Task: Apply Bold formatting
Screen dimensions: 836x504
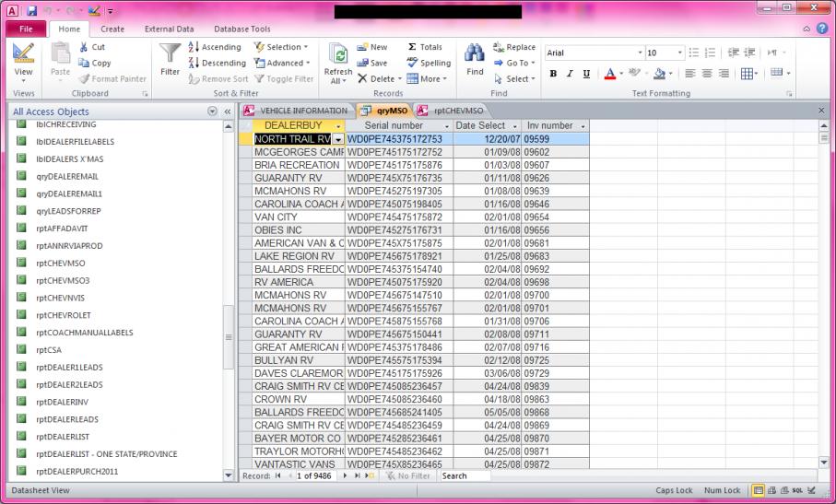Action: (553, 74)
